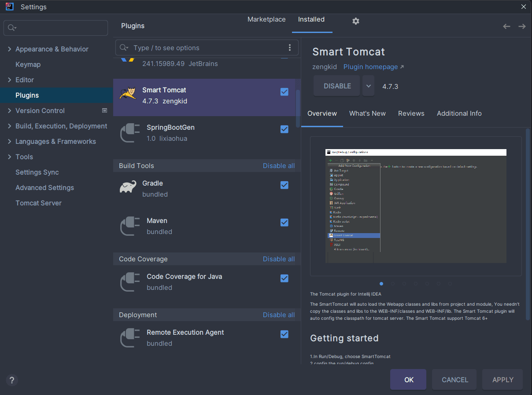Select Keymap in the settings tree
The height and width of the screenshot is (395, 532).
point(28,65)
